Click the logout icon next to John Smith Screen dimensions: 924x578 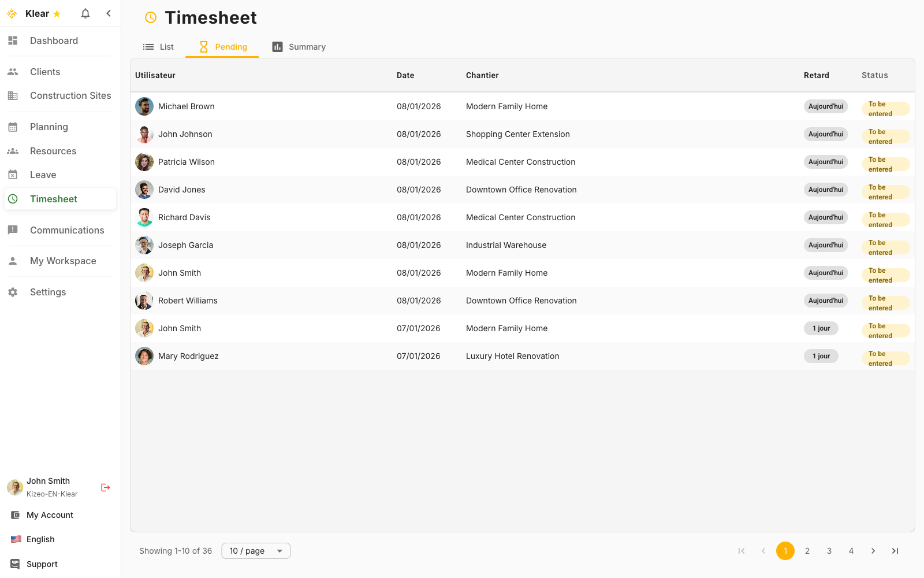(105, 487)
